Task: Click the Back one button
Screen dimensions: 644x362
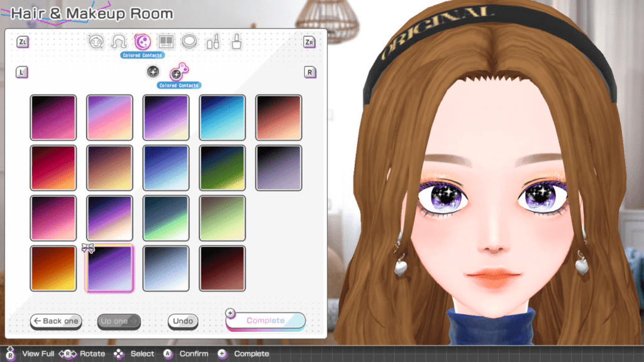Action: click(56, 321)
